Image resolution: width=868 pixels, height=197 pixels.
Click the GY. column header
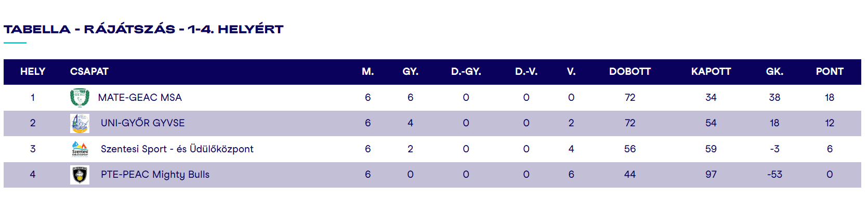coord(410,72)
